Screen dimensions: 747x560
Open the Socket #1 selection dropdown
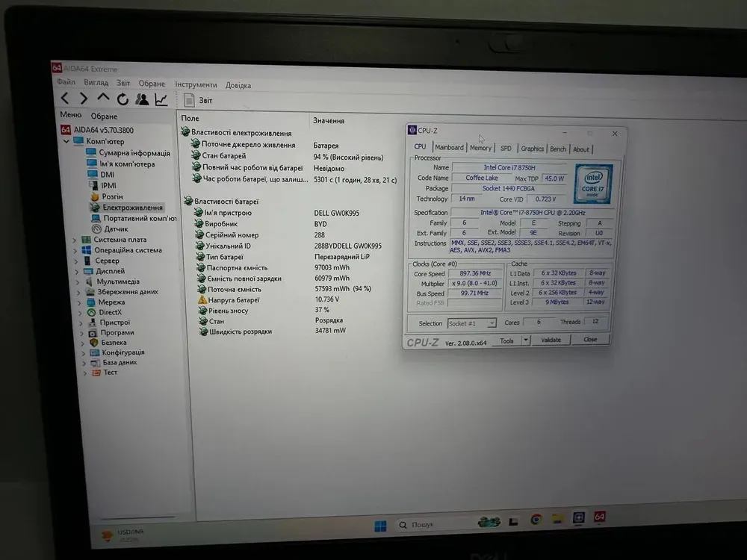click(x=472, y=323)
